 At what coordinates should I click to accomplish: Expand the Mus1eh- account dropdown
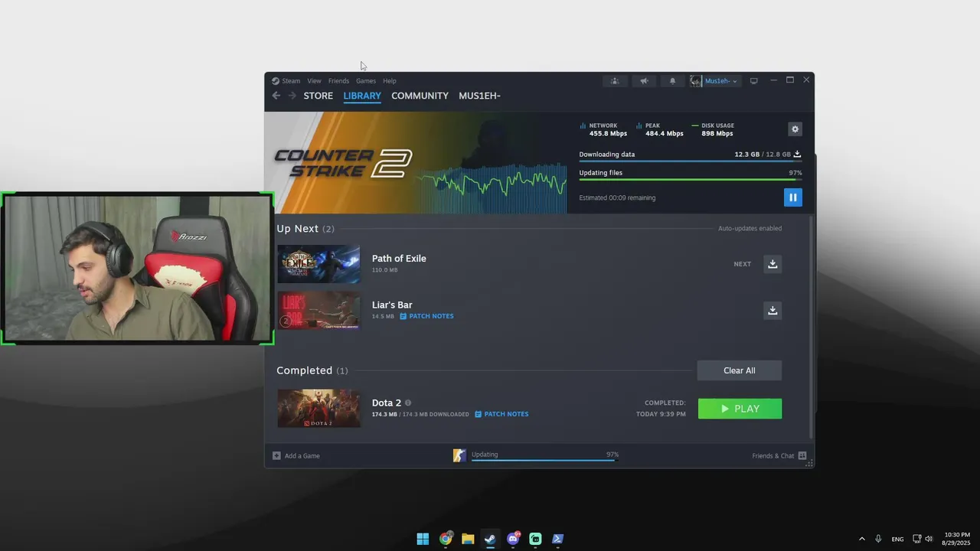coord(721,81)
